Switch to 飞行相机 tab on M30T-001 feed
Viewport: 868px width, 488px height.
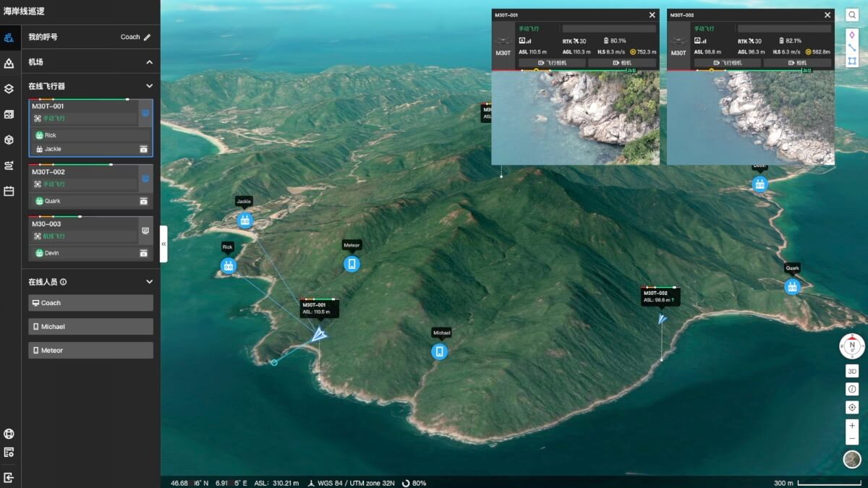[x=553, y=62]
